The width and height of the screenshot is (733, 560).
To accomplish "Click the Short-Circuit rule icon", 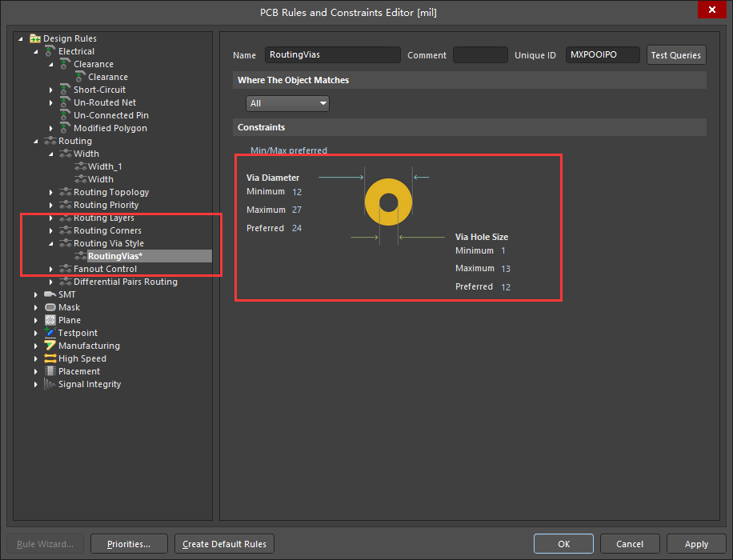I will [66, 90].
